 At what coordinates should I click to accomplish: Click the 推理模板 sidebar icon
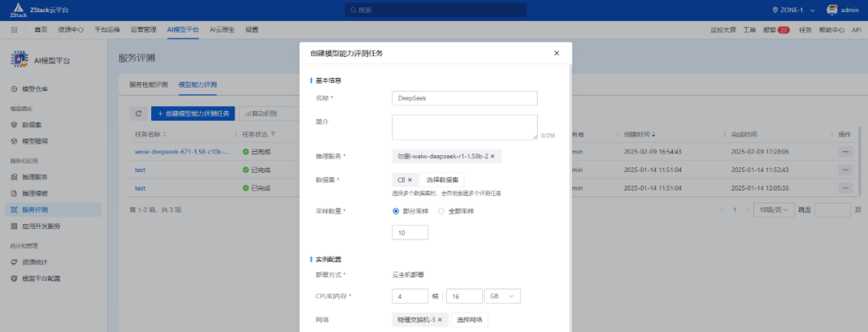pos(14,194)
